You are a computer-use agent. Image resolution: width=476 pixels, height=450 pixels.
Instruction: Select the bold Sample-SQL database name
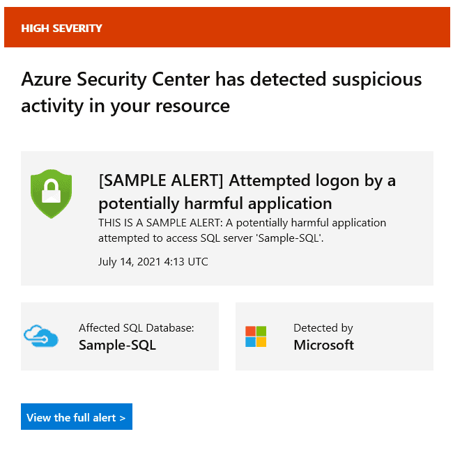tap(117, 345)
